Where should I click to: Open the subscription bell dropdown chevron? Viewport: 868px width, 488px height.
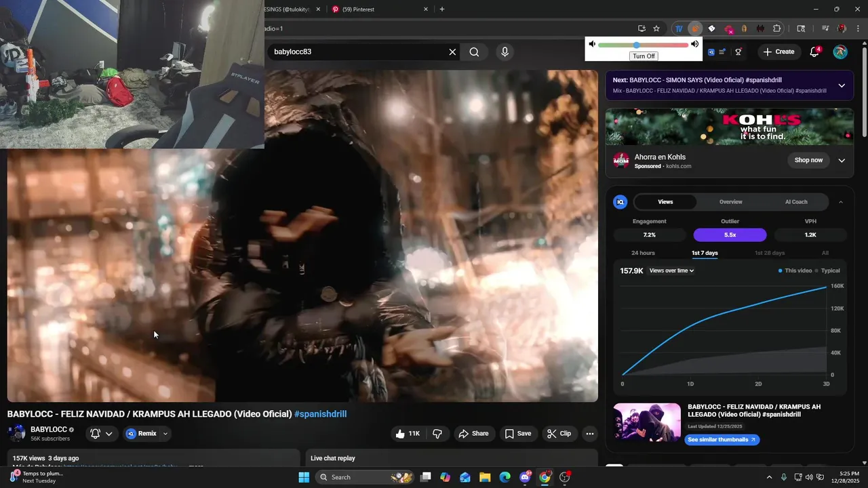[108, 434]
